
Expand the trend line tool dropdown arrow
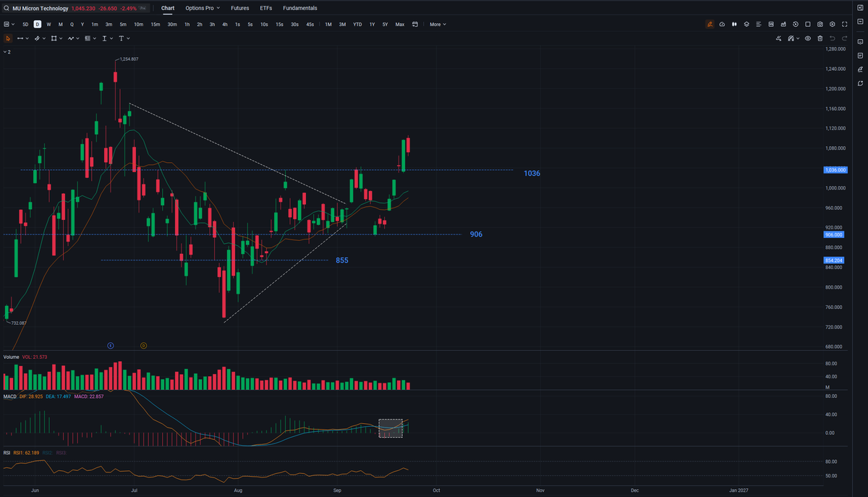pos(27,38)
